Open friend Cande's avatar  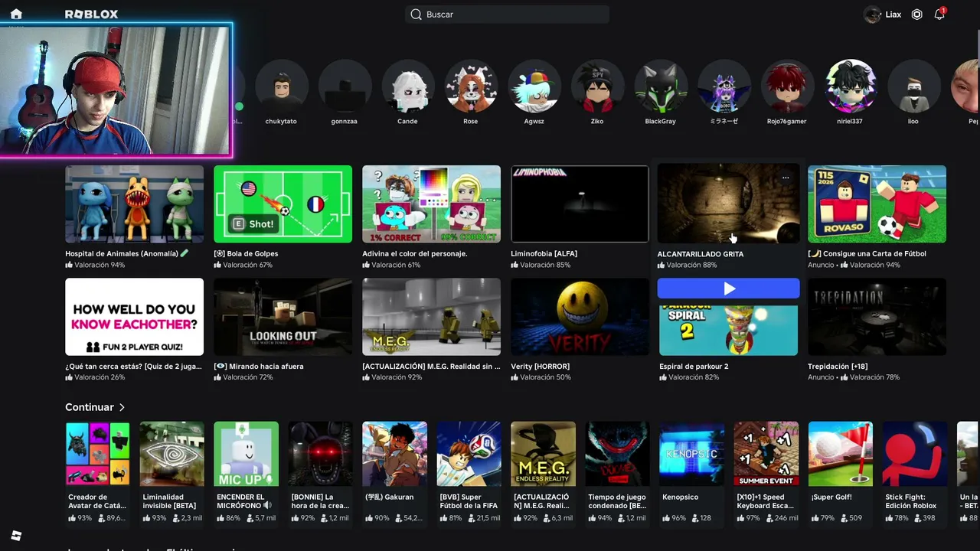pyautogui.click(x=407, y=86)
